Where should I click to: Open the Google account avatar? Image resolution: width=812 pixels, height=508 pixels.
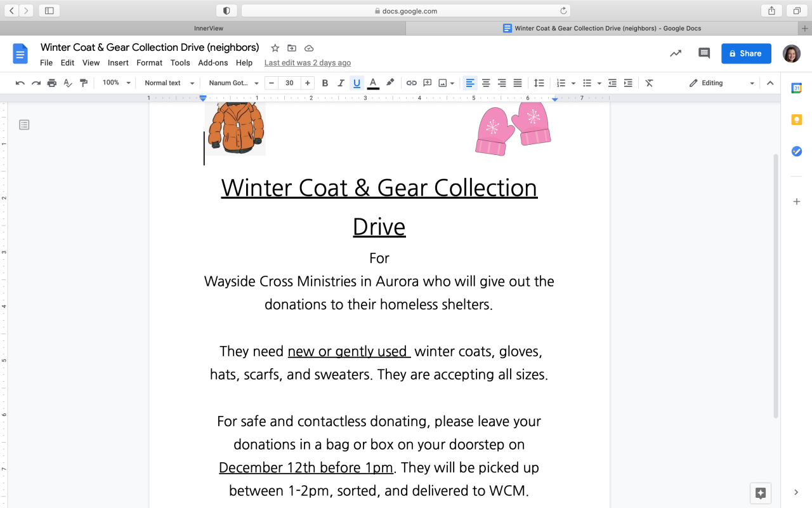[x=792, y=53]
